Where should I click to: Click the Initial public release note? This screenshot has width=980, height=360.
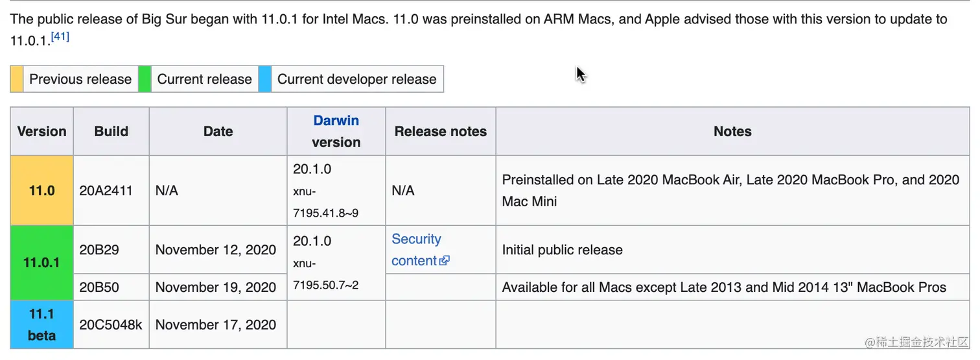563,250
